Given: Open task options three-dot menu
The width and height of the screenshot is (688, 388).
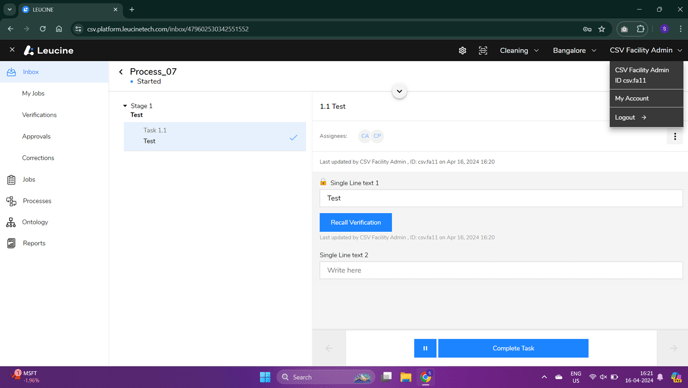Looking at the screenshot, I should (x=675, y=137).
